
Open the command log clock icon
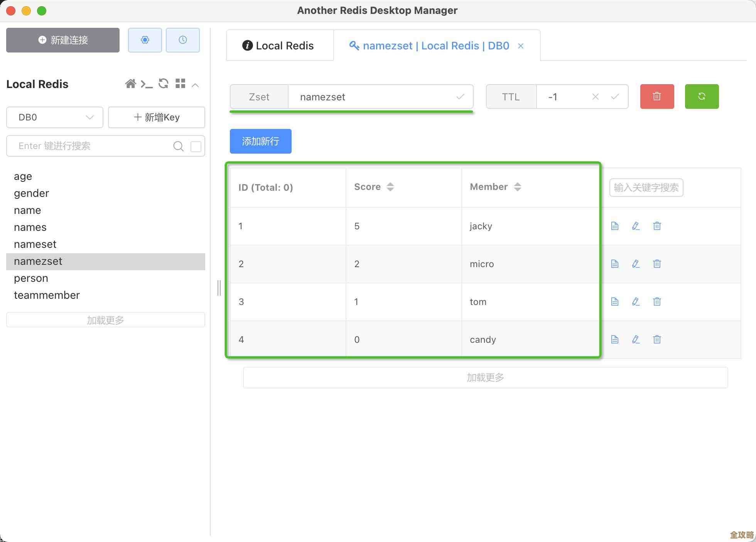[x=182, y=40]
